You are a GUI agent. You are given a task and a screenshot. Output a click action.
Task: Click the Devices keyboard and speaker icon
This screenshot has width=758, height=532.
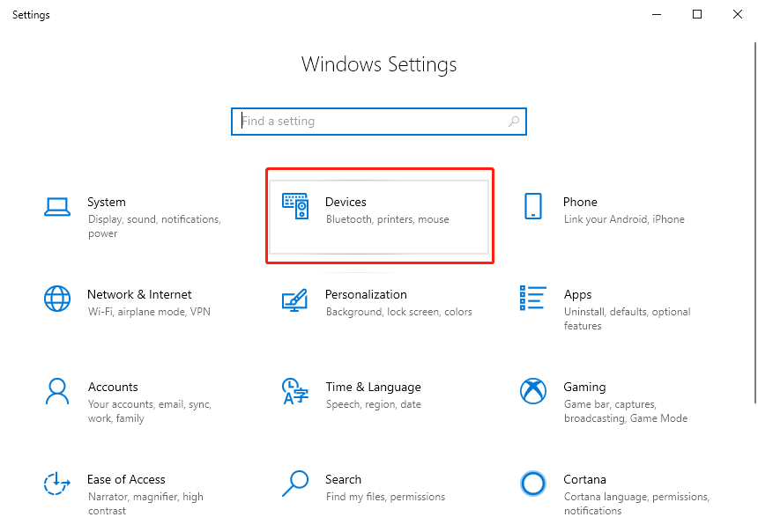pos(295,206)
